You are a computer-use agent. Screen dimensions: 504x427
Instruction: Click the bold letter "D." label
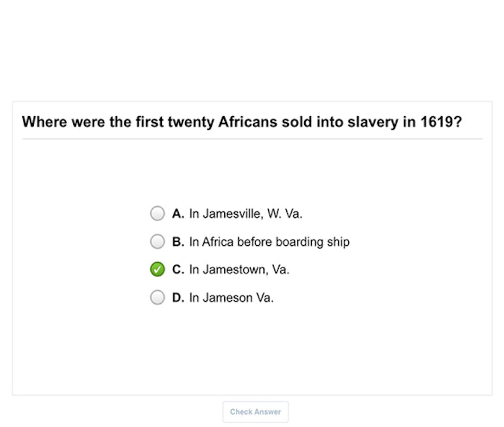click(178, 298)
